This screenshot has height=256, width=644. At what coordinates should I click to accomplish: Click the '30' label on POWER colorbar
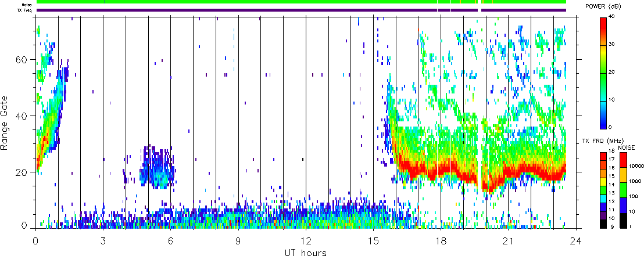coord(611,45)
